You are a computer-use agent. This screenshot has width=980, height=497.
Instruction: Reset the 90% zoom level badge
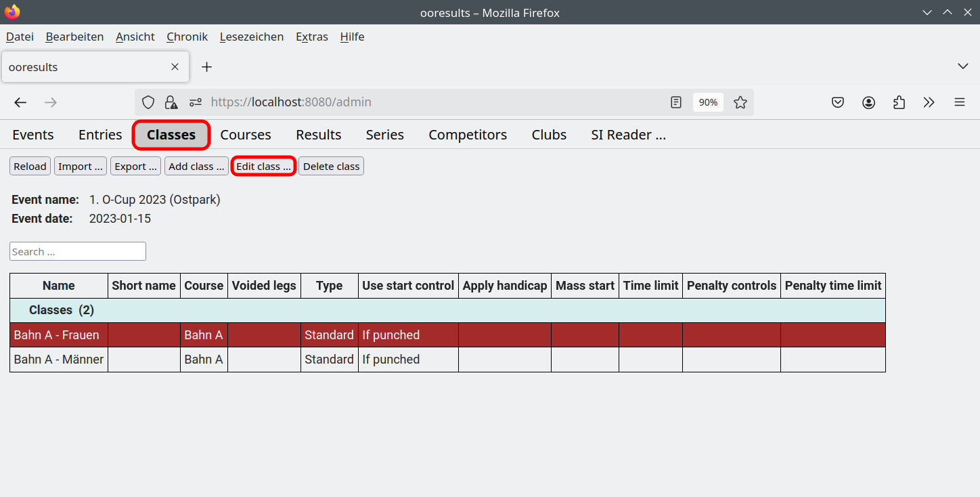[x=708, y=102]
